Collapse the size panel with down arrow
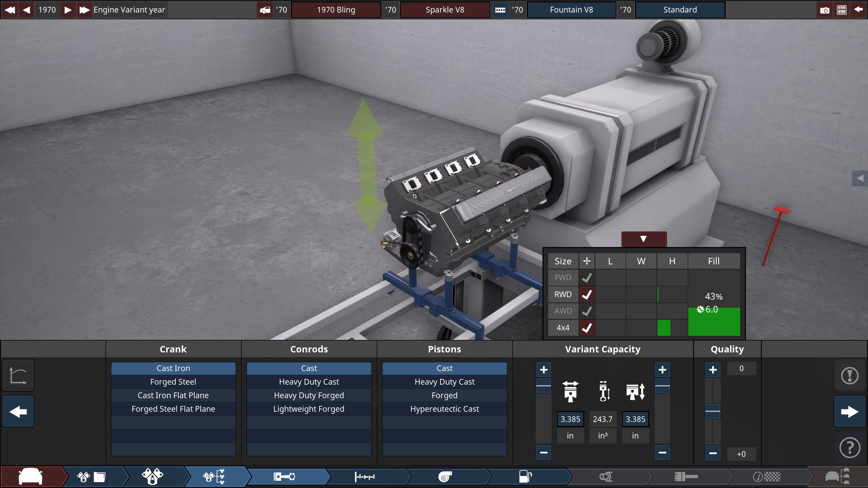 [x=644, y=239]
